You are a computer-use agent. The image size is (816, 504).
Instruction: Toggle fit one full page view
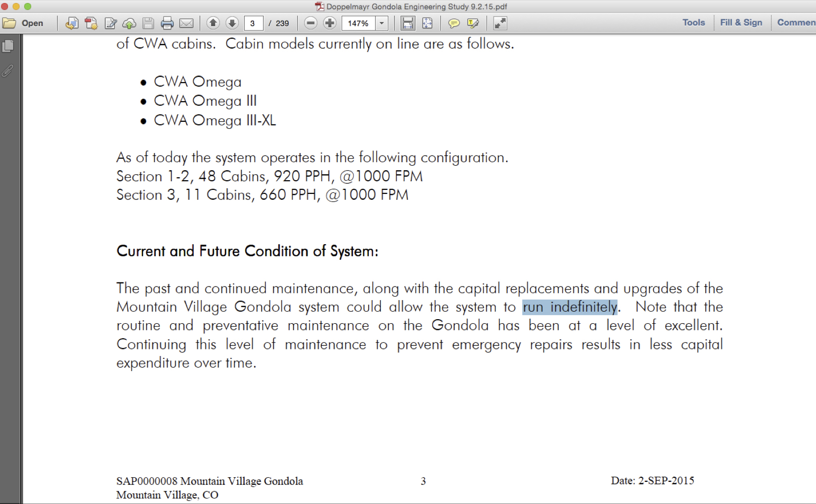click(427, 23)
